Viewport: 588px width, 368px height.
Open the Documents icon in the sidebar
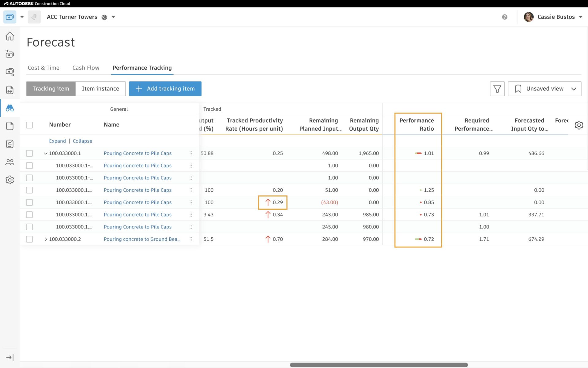[x=10, y=126]
